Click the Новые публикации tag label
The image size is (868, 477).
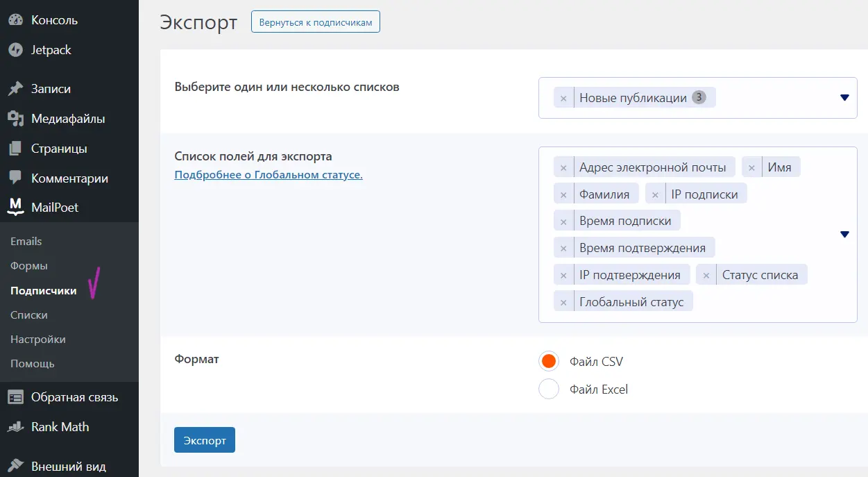(x=633, y=99)
